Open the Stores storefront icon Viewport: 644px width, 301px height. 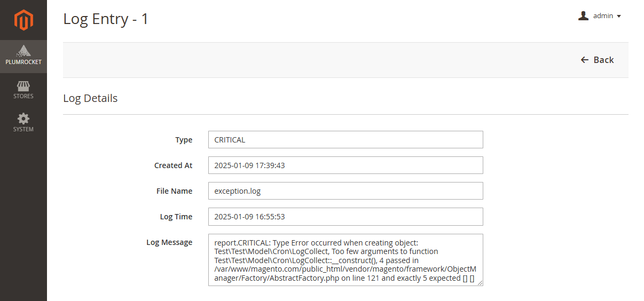[x=23, y=85]
